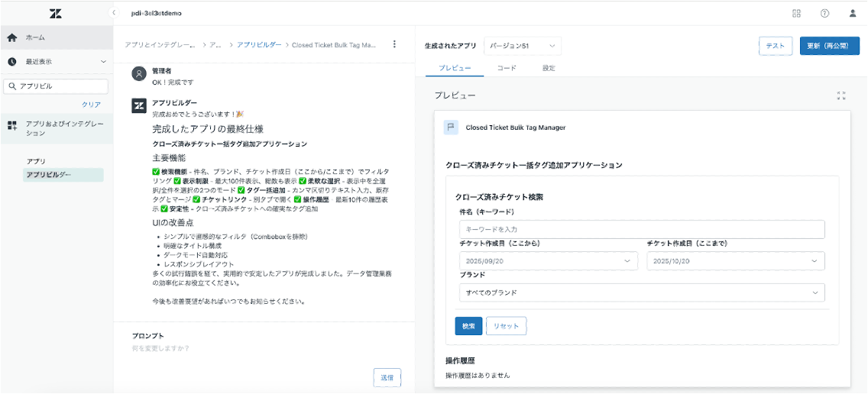This screenshot has height=394, width=868.
Task: Click the Zendesk logo icon
Action: click(55, 13)
